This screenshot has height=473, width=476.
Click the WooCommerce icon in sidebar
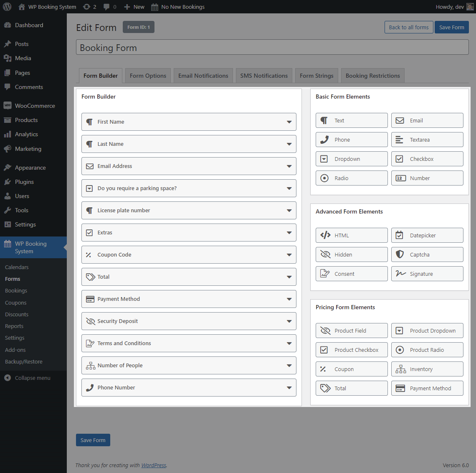coord(8,105)
